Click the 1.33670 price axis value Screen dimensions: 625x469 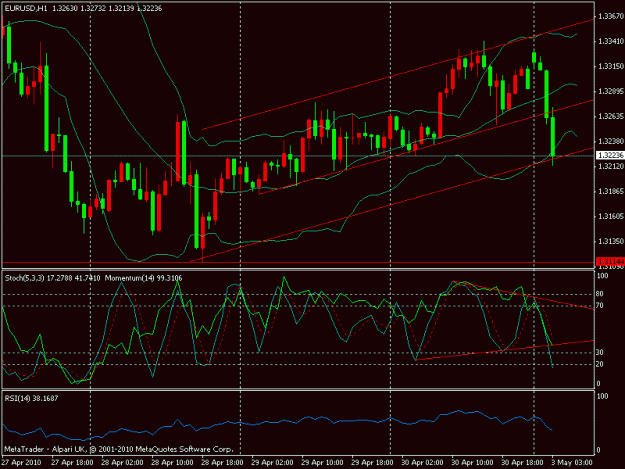(611, 16)
